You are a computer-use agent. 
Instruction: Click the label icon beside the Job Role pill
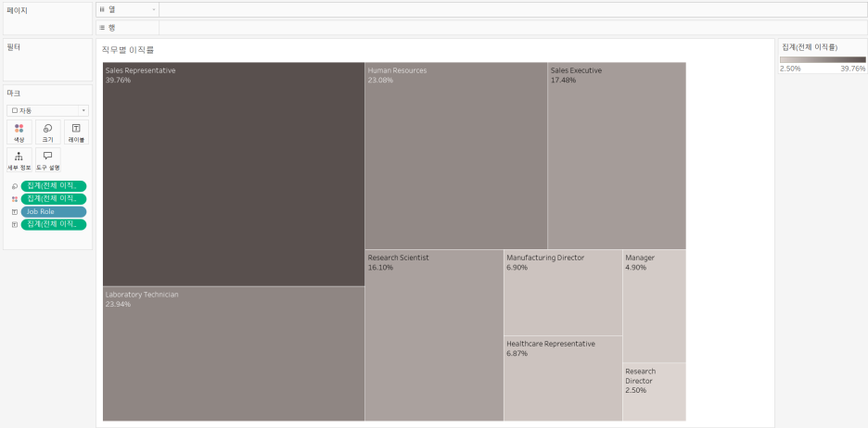click(15, 212)
